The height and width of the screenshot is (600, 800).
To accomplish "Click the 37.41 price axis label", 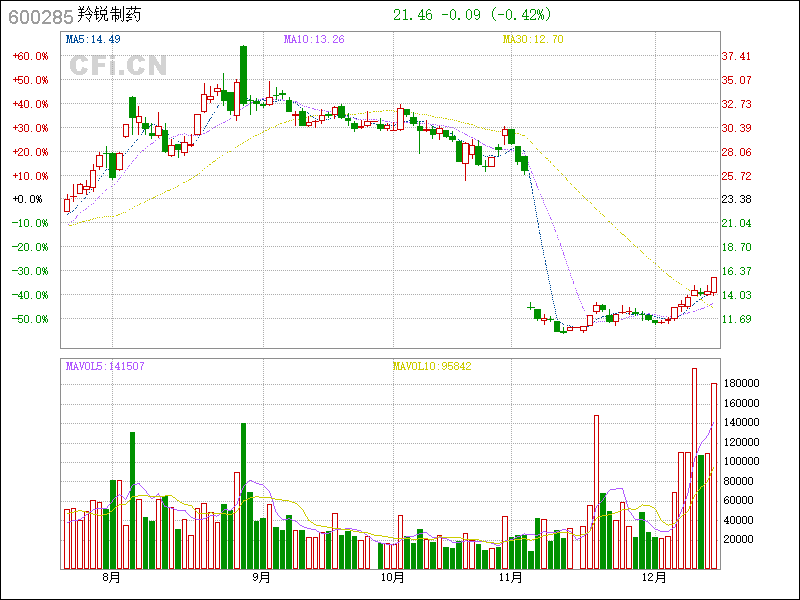I will tap(736, 56).
